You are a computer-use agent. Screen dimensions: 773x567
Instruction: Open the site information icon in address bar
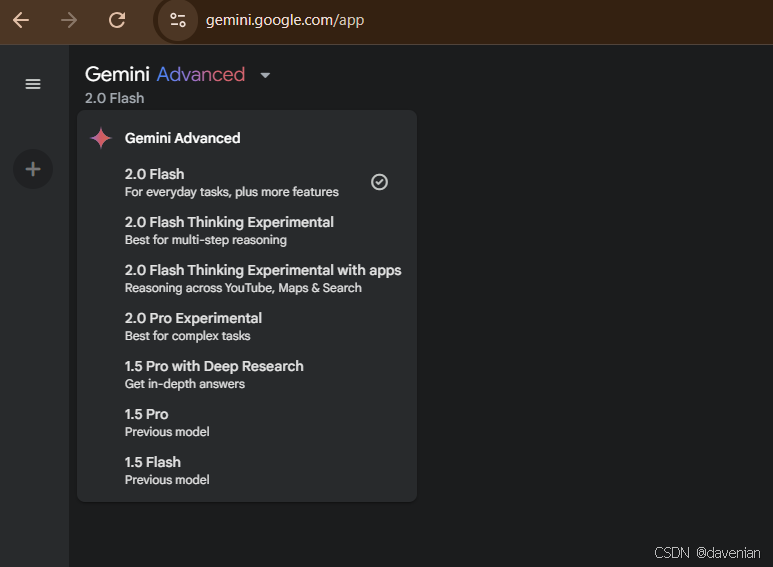click(x=177, y=20)
